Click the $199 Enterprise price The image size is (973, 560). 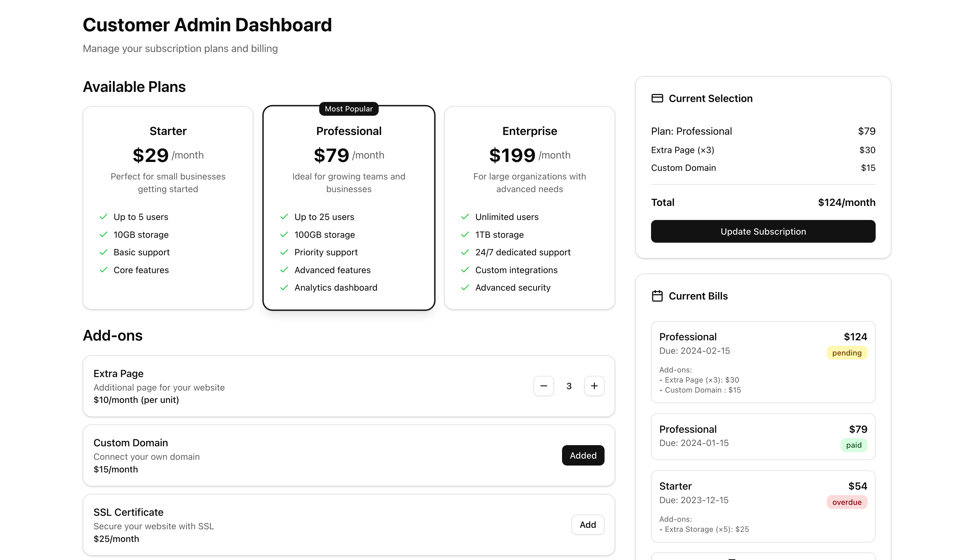pyautogui.click(x=512, y=155)
